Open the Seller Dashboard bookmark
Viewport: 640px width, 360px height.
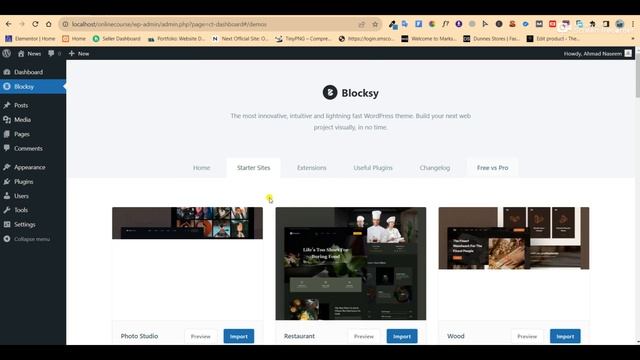tap(116, 38)
